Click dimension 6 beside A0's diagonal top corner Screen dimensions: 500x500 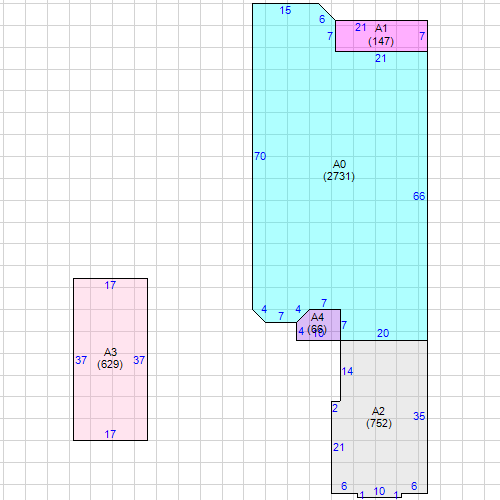point(322,19)
